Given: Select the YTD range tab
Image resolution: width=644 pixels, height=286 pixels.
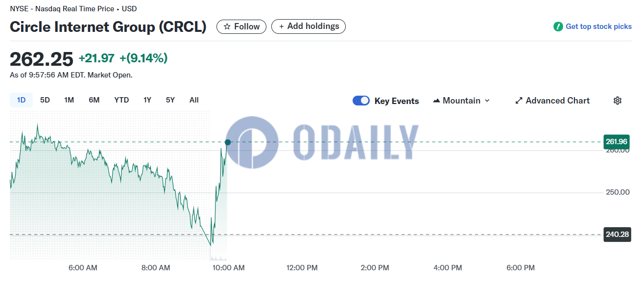Looking at the screenshot, I should [121, 100].
